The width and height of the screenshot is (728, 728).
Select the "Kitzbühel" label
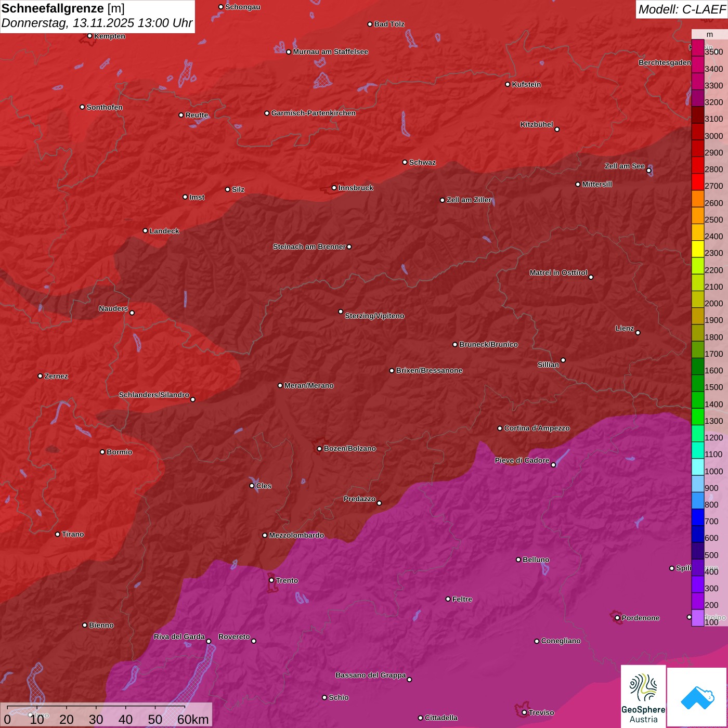click(x=537, y=124)
